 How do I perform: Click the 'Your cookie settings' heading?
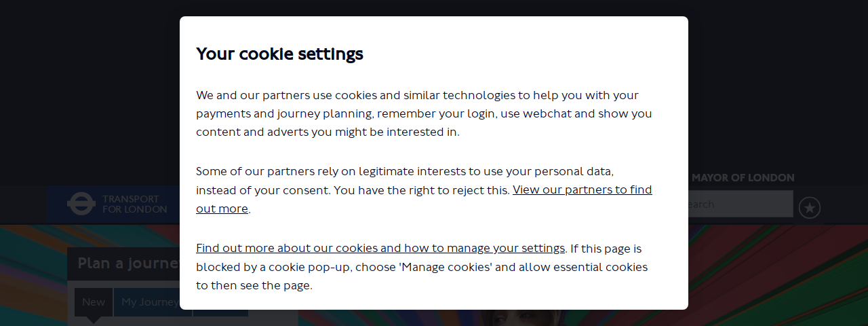click(279, 54)
